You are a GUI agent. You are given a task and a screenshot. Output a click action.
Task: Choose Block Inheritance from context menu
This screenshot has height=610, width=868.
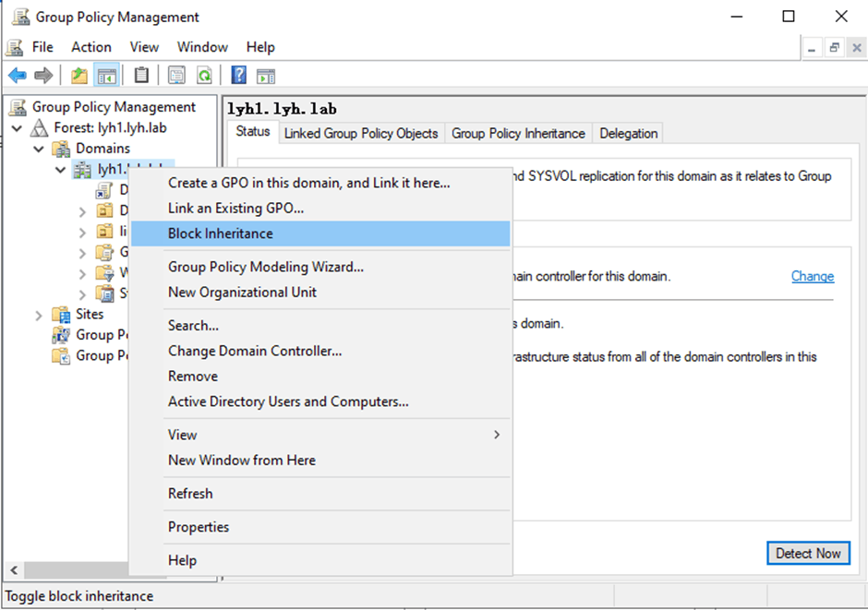point(320,233)
